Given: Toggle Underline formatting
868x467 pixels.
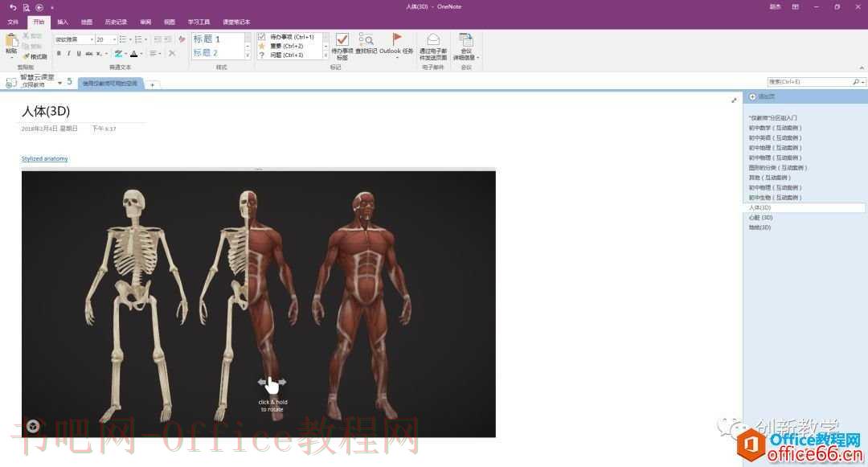Looking at the screenshot, I should pos(79,54).
